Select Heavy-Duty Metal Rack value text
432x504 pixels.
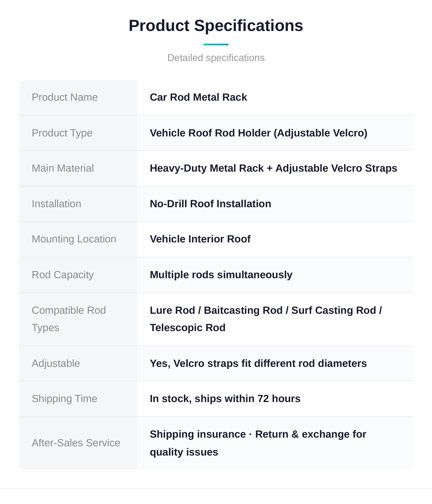[207, 168]
